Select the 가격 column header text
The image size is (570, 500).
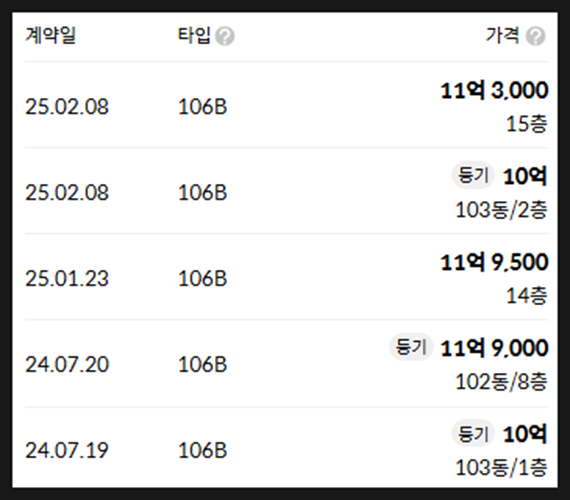click(x=503, y=36)
